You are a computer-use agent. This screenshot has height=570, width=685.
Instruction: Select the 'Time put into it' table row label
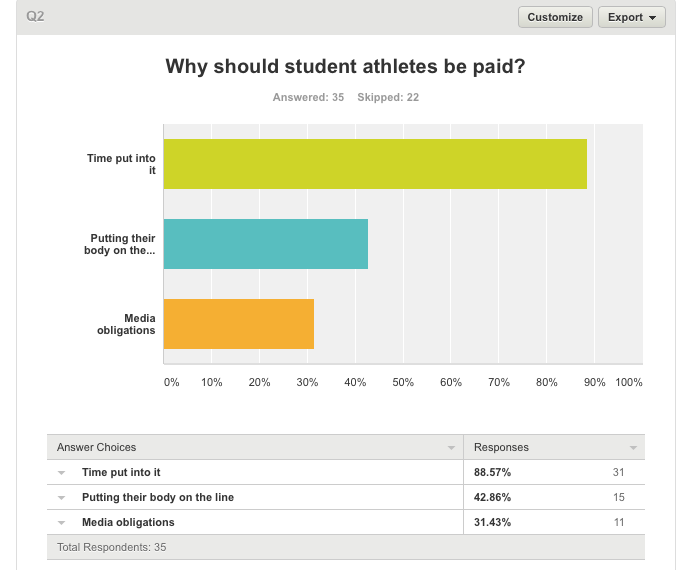click(x=121, y=473)
